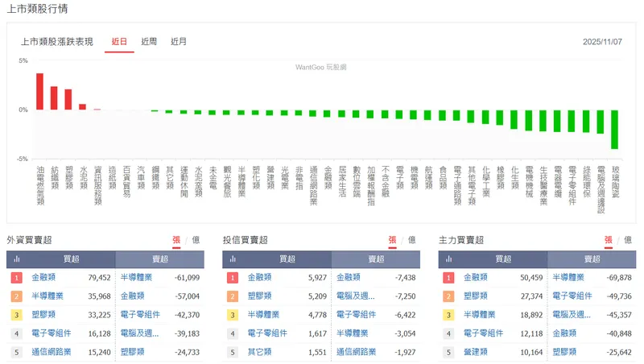
Task: Open 金融類 in 外資 買超 list
Action: coord(43,278)
